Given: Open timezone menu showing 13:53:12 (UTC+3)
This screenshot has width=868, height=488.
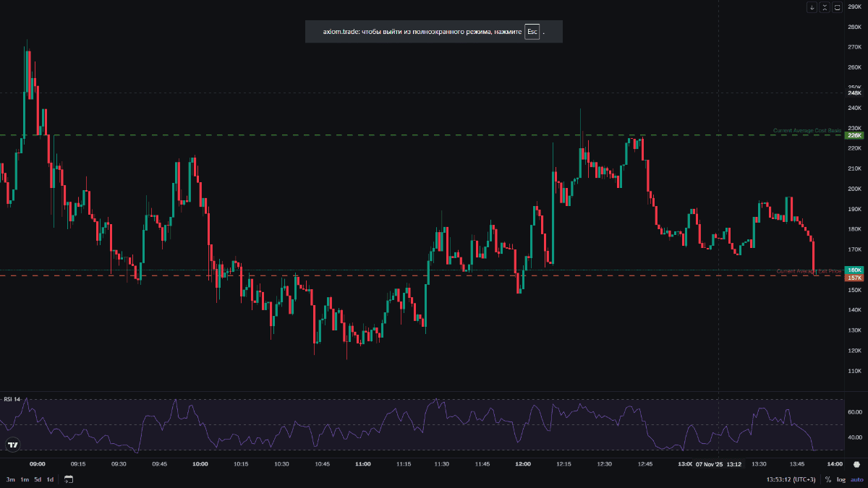Looking at the screenshot, I should click(791, 479).
